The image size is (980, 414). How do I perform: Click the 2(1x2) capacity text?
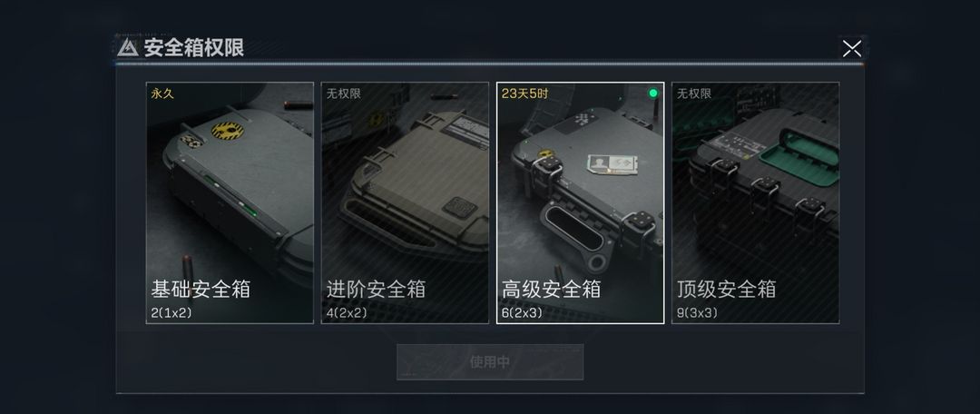click(171, 312)
